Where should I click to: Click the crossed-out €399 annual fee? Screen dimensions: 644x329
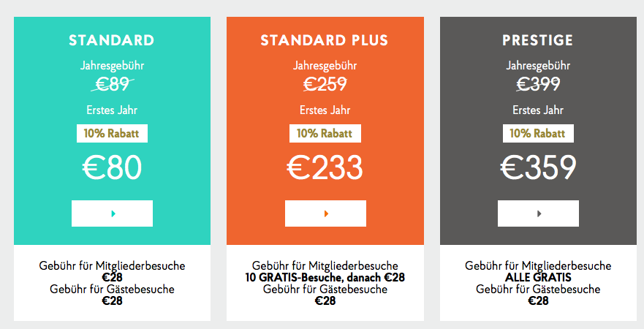pos(538,85)
